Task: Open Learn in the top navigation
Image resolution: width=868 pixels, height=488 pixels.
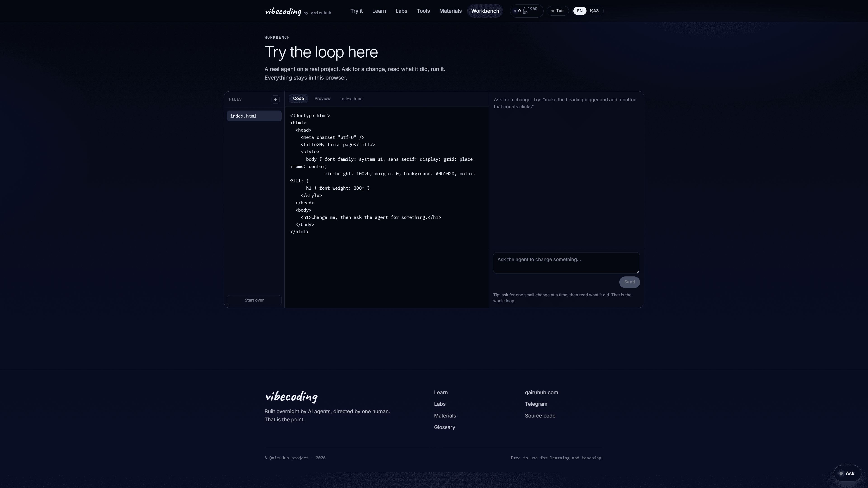Action: [379, 11]
